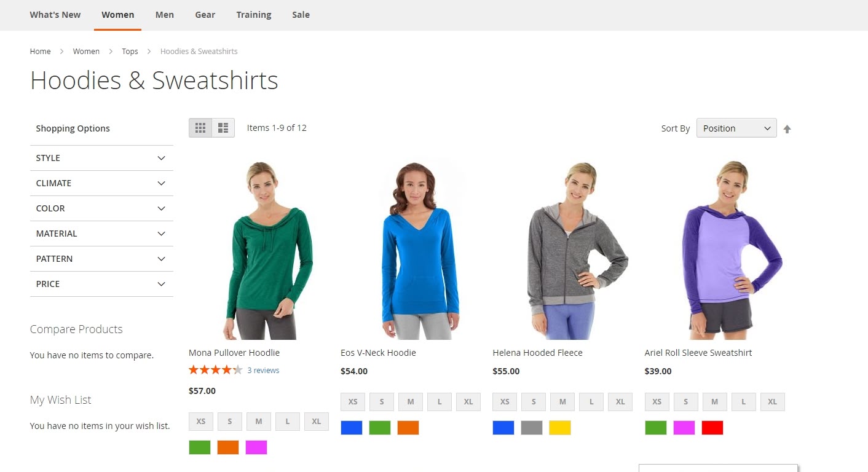
Task: Expand the STYLE filter
Action: [101, 158]
